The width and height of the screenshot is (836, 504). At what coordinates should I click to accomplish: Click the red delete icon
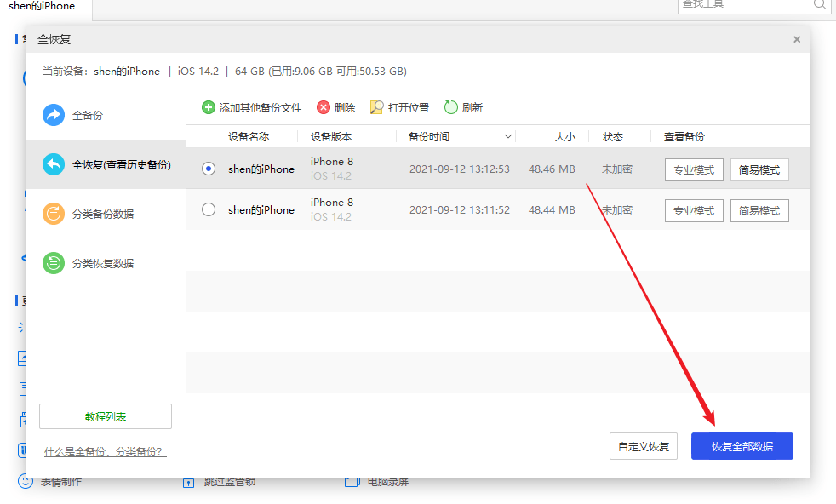(324, 108)
